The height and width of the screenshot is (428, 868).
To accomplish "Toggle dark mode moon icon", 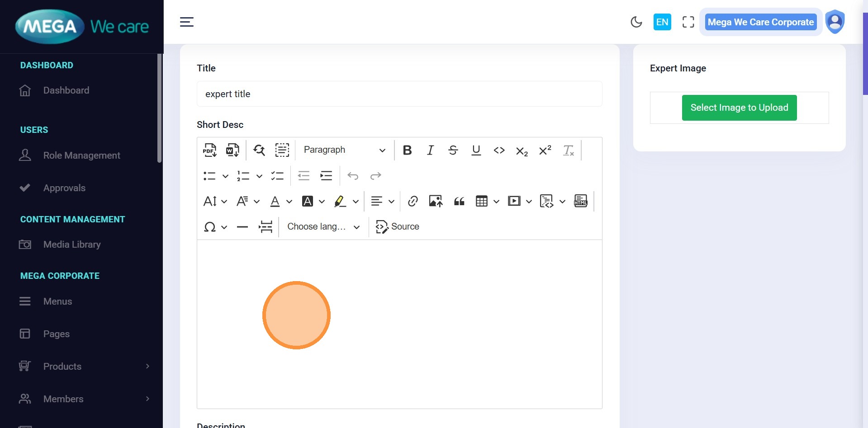I will point(636,22).
